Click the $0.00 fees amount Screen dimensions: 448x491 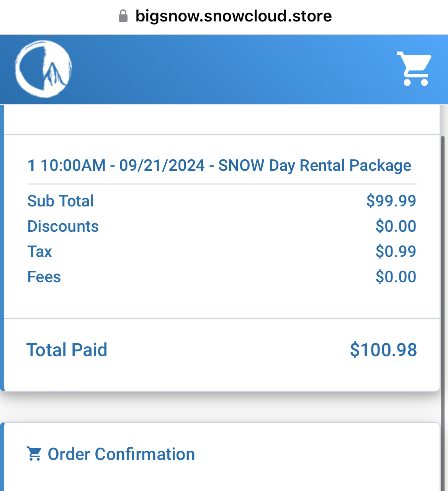pos(396,277)
